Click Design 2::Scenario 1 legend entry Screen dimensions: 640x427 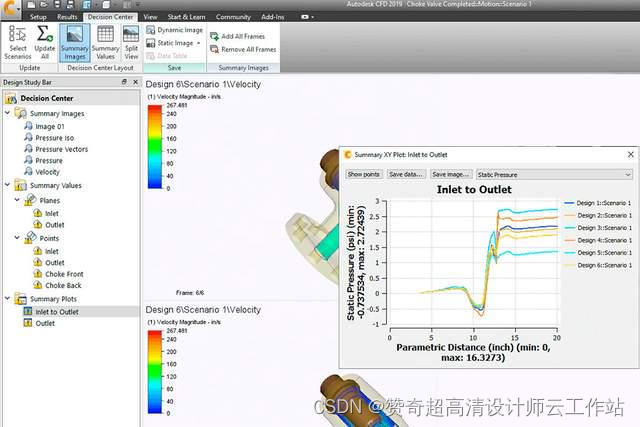[x=598, y=215]
